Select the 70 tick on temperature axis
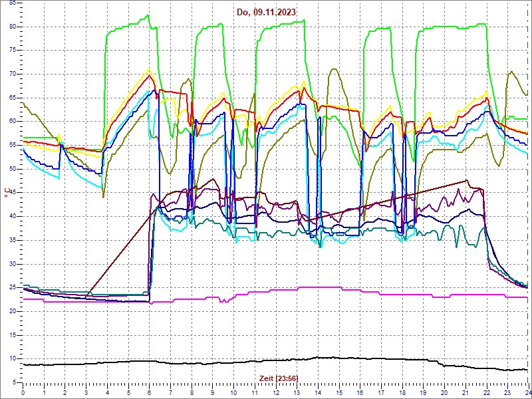532x399 pixels. pos(12,74)
